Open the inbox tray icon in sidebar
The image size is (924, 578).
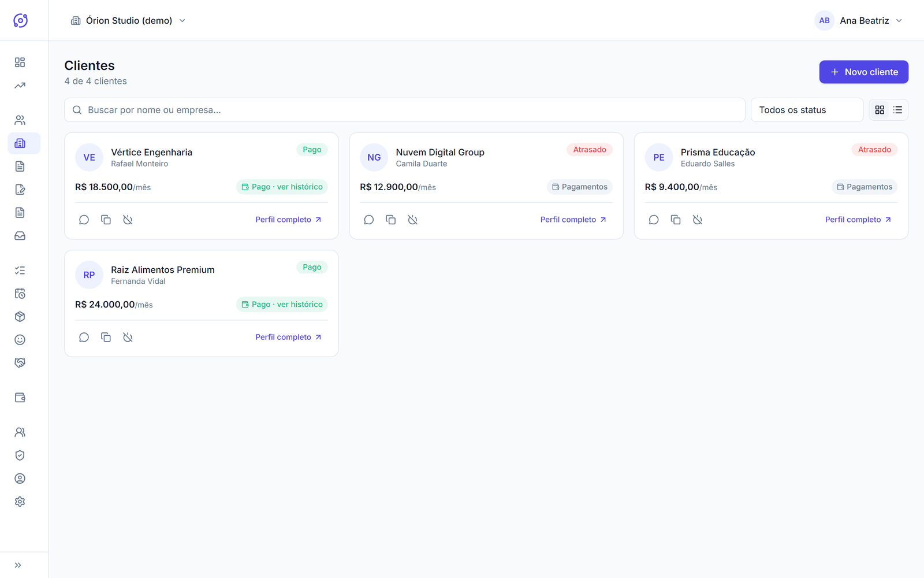pos(20,236)
